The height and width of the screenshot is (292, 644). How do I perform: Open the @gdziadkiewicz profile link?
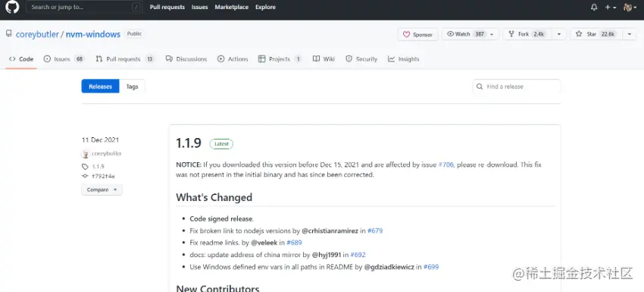(x=389, y=267)
